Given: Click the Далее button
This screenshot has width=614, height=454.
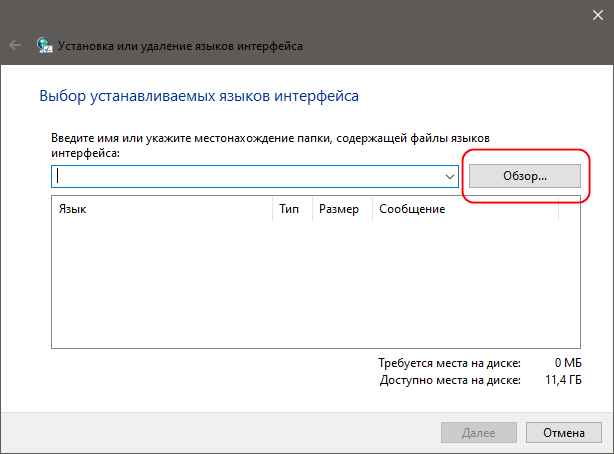Looking at the screenshot, I should tap(479, 432).
